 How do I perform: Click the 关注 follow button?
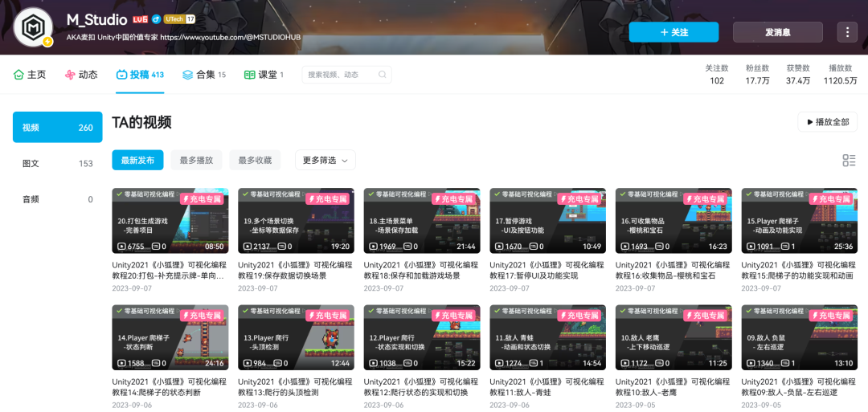click(x=674, y=32)
